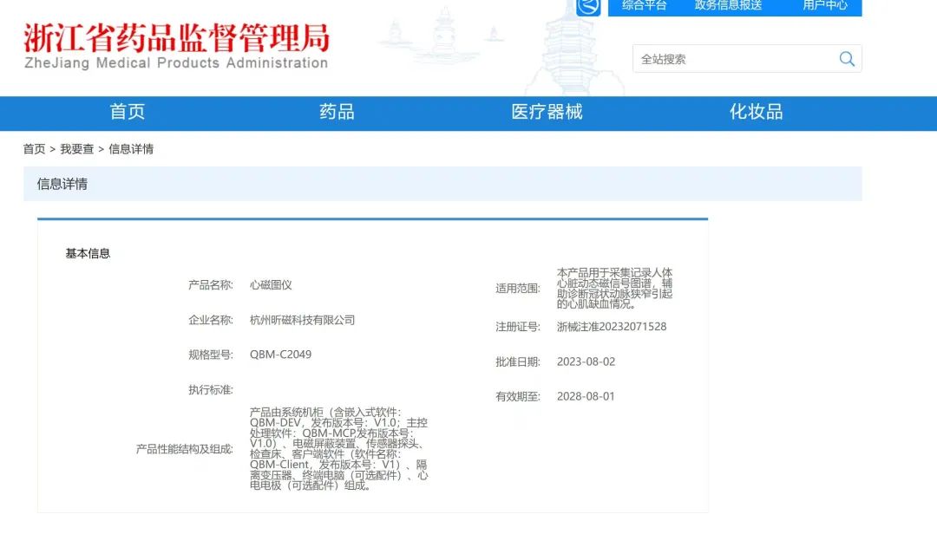The height and width of the screenshot is (560, 937).
Task: Click the 首页 breadcrumb link
Action: (34, 149)
